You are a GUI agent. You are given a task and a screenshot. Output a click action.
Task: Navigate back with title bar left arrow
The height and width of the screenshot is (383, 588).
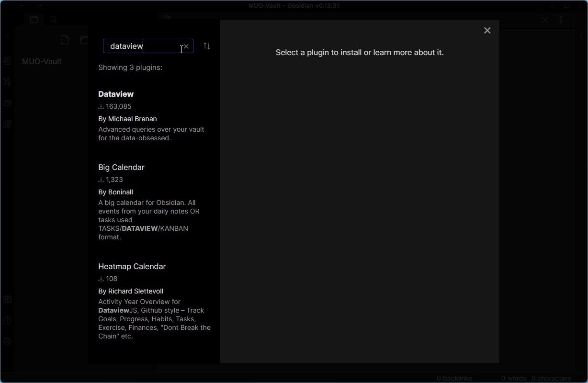23,6
